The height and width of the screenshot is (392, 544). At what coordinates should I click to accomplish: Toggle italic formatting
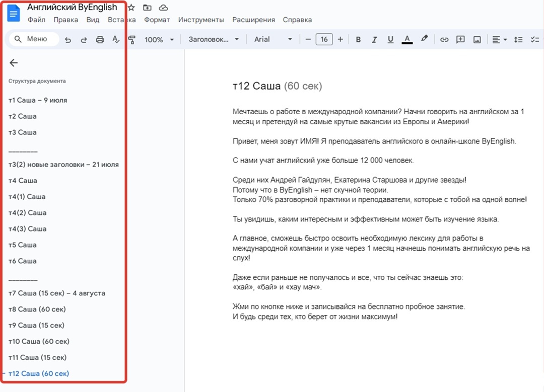point(374,40)
